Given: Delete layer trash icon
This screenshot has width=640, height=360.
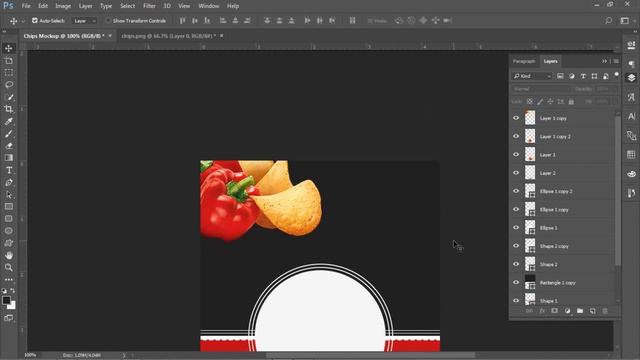Looking at the screenshot, I should coord(605,311).
